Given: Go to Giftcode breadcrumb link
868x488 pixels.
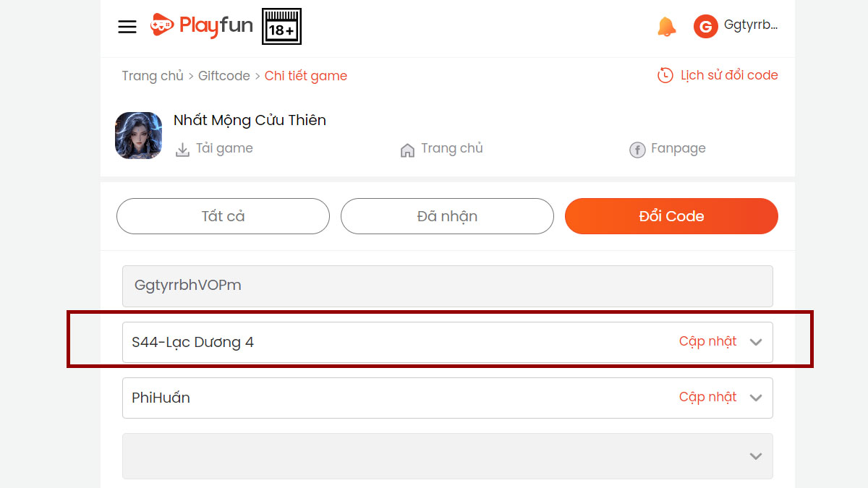Looking at the screenshot, I should coord(224,76).
